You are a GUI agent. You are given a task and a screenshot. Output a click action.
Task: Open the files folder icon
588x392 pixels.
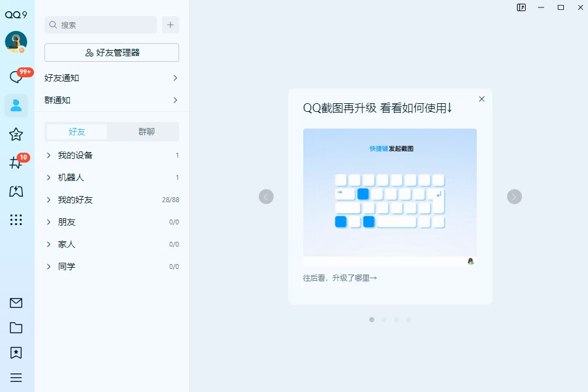(16, 328)
